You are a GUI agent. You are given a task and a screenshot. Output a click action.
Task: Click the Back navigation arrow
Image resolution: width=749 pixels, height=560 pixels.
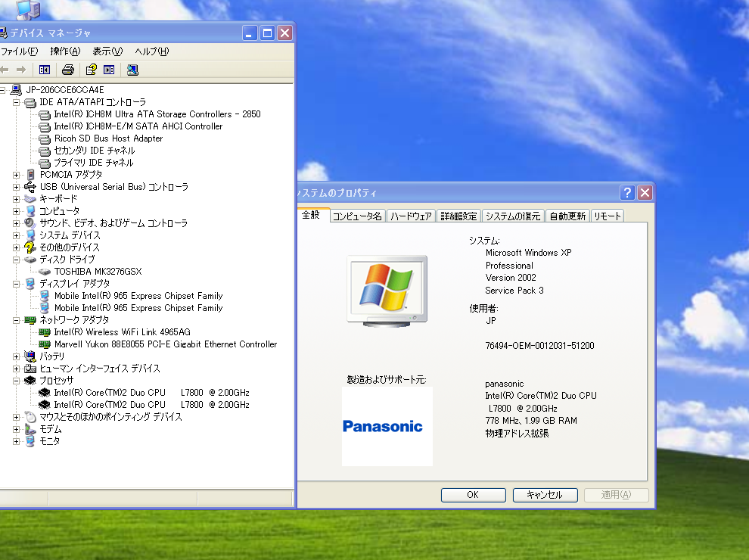click(6, 70)
